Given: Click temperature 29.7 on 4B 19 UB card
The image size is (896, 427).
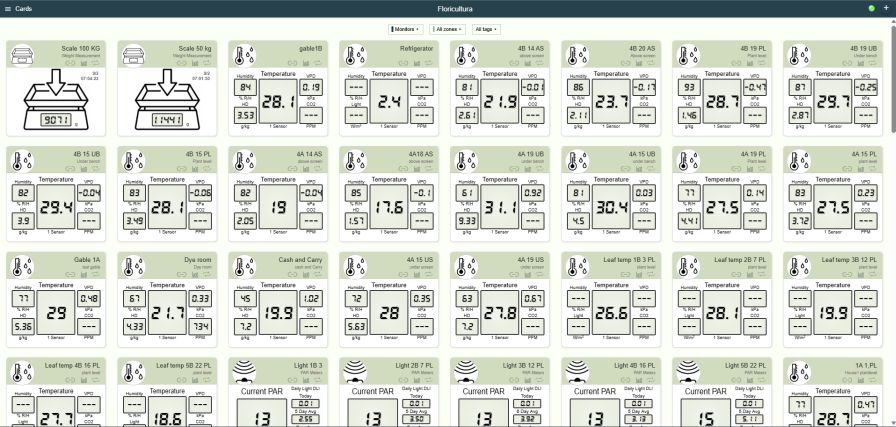Looking at the screenshot, I should (833, 102).
